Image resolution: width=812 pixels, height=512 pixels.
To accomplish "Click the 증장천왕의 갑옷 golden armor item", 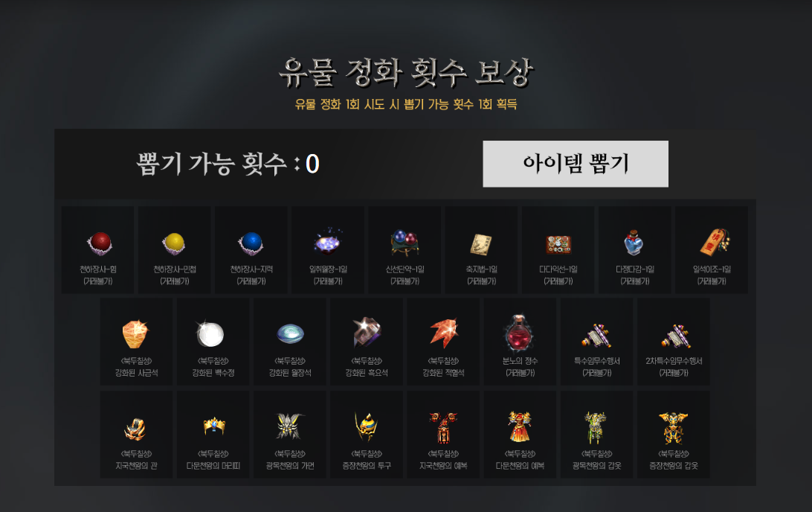I will tap(673, 427).
